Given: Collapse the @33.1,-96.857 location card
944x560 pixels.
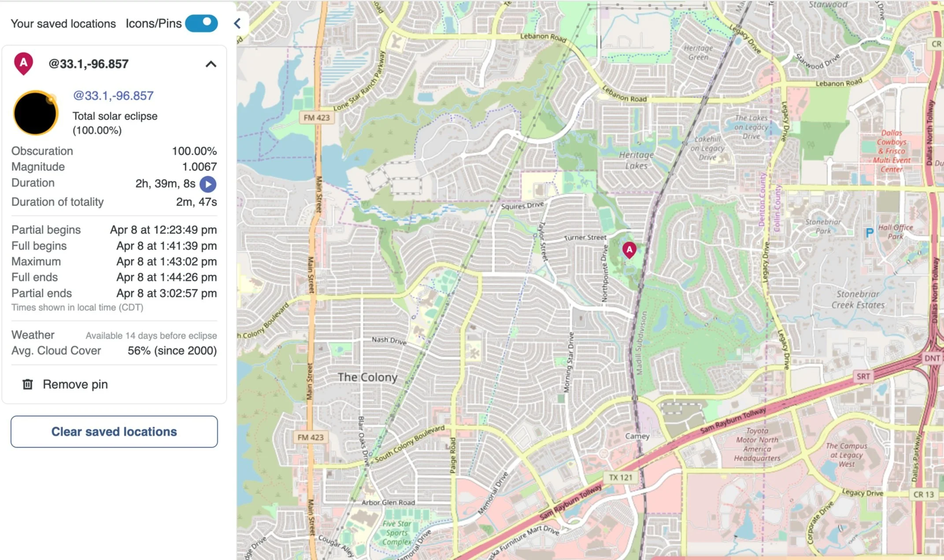Looking at the screenshot, I should pos(211,64).
